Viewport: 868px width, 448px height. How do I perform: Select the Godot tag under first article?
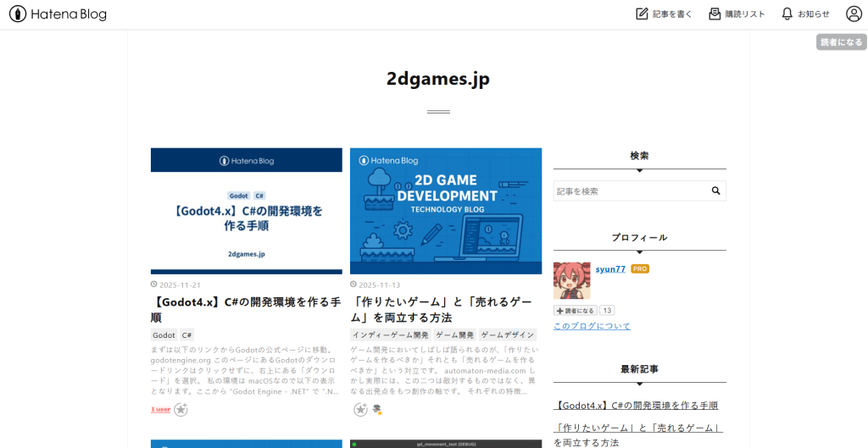(x=164, y=335)
